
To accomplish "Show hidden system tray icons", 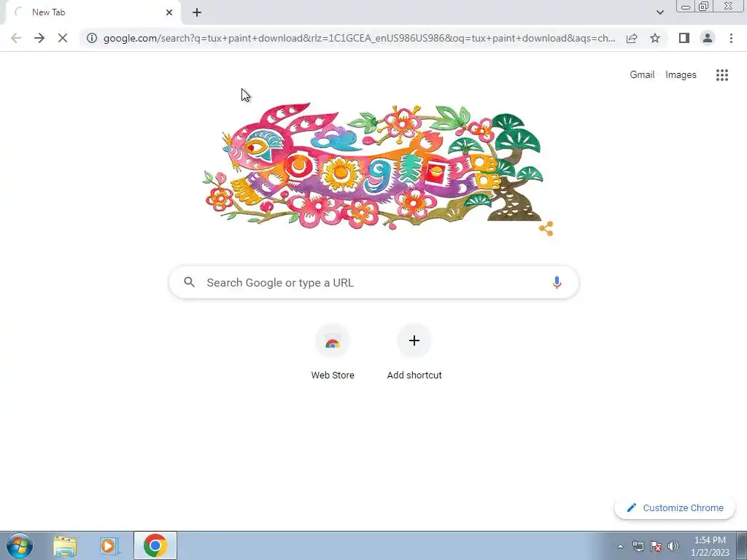I will (620, 546).
